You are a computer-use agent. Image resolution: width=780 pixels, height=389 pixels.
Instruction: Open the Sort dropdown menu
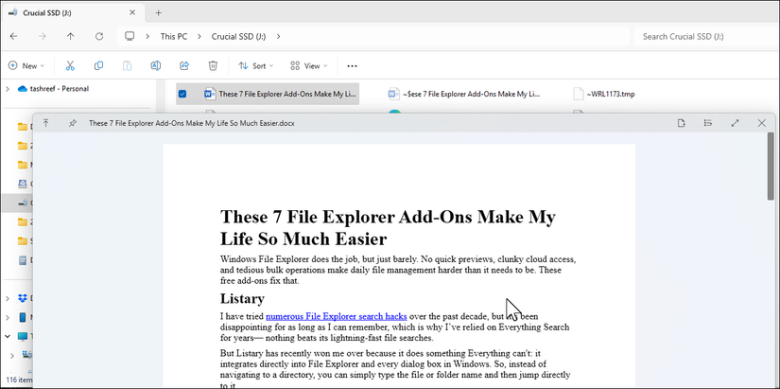[x=256, y=66]
